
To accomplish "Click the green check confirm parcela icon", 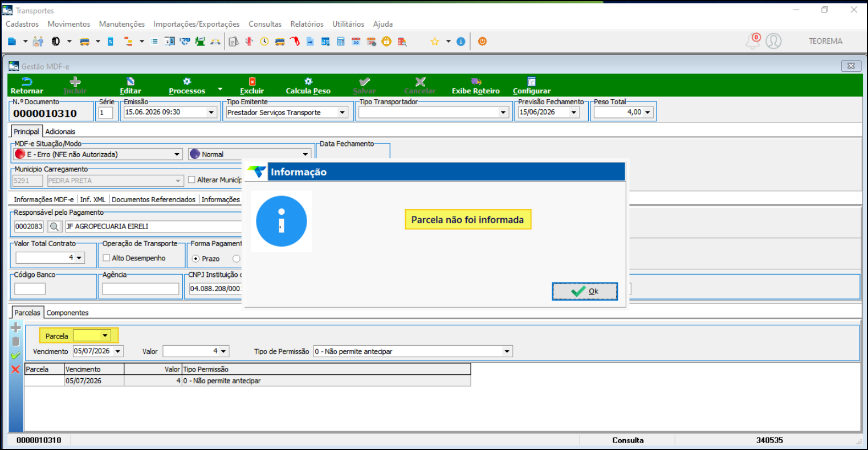I will click(x=15, y=355).
